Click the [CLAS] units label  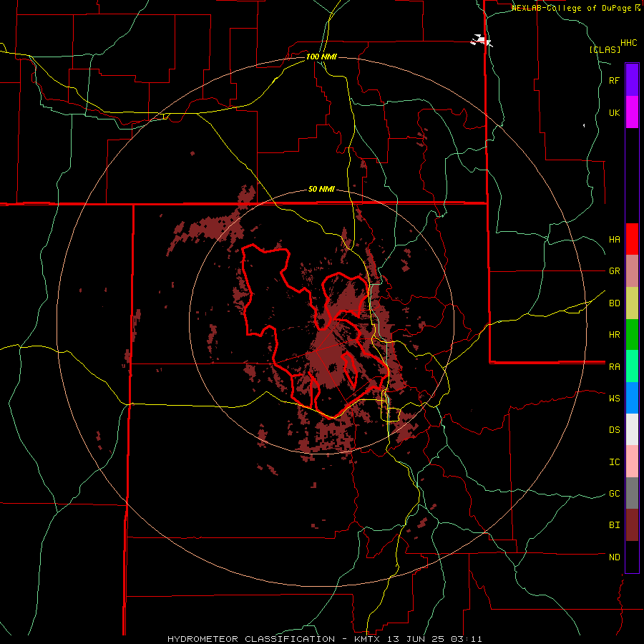pyautogui.click(x=605, y=49)
